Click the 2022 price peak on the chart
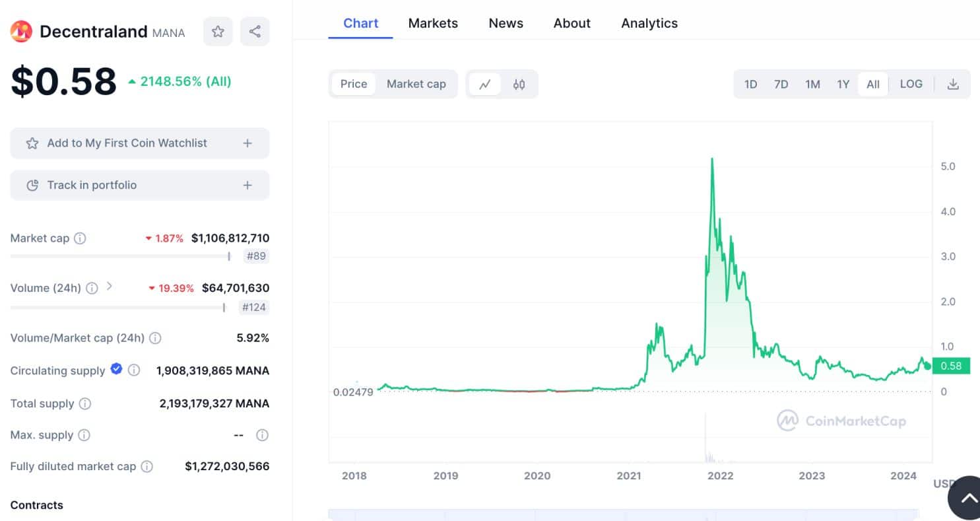This screenshot has height=521, width=980. coord(712,159)
